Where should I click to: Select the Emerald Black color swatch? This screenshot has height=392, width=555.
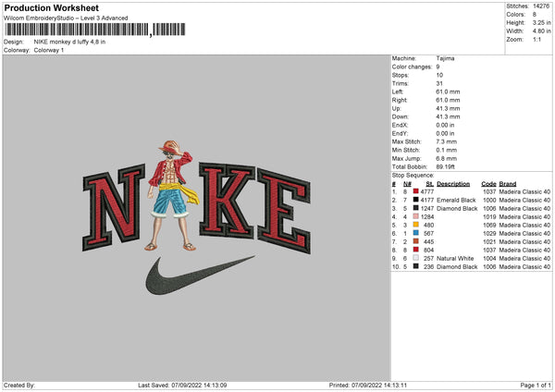coord(415,200)
